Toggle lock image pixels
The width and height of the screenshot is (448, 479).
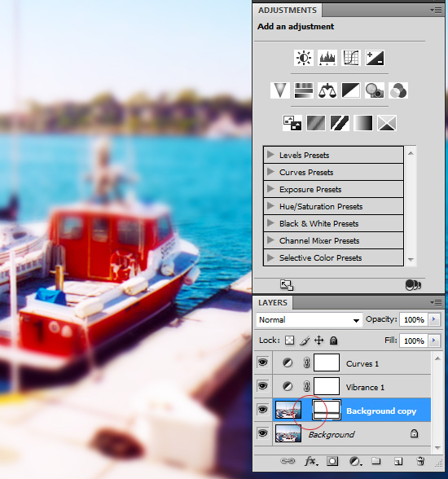(x=305, y=341)
